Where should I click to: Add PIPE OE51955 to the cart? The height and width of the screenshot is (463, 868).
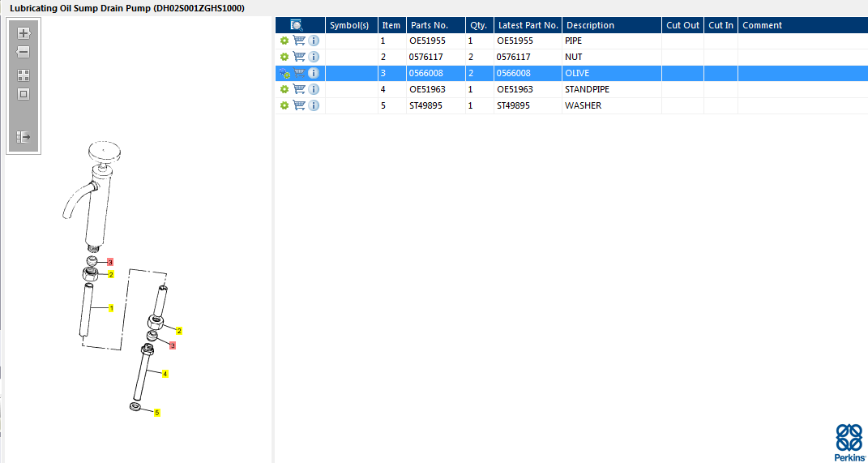pos(299,41)
